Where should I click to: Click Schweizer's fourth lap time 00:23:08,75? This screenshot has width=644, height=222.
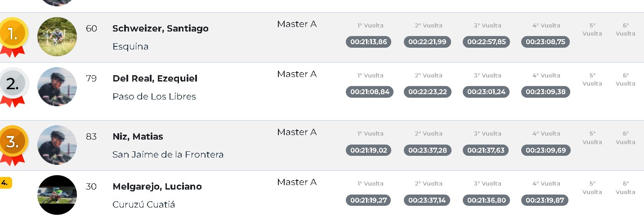(546, 42)
